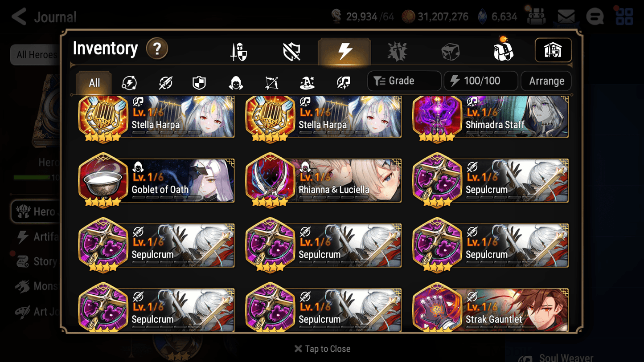The width and height of the screenshot is (644, 362).
Task: Click the Arrange button
Action: pos(546,81)
